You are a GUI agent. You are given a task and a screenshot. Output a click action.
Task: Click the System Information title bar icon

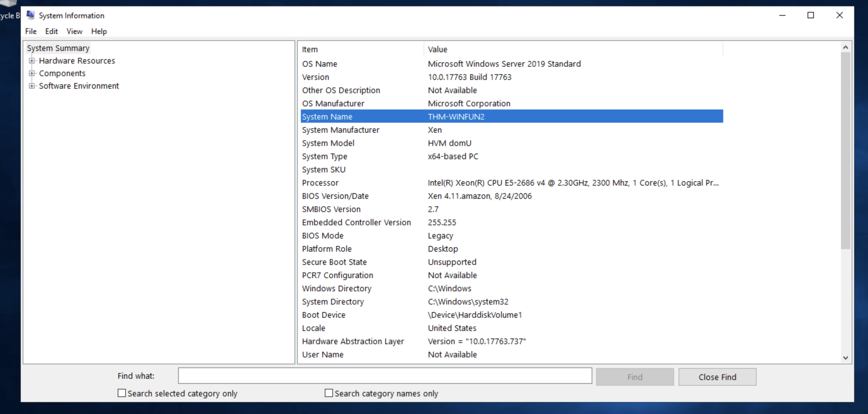click(31, 15)
